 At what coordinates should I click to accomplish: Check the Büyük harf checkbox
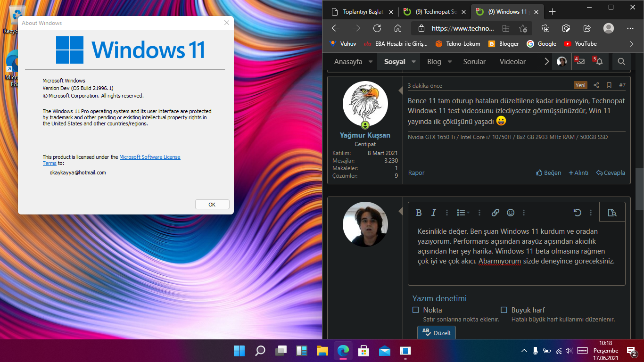pyautogui.click(x=504, y=310)
